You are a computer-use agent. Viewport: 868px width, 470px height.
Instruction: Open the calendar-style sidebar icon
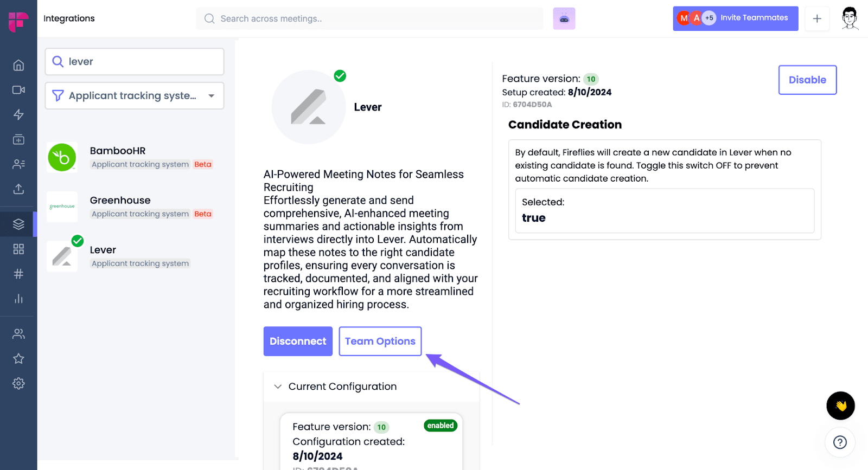tap(18, 139)
